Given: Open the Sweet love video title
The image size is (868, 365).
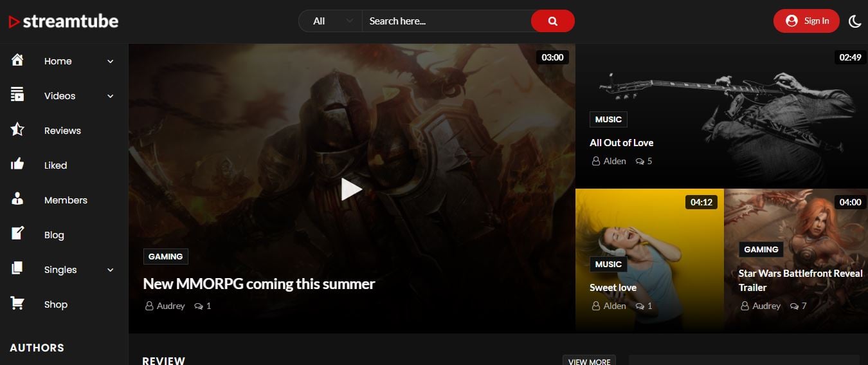Looking at the screenshot, I should pyautogui.click(x=613, y=288).
